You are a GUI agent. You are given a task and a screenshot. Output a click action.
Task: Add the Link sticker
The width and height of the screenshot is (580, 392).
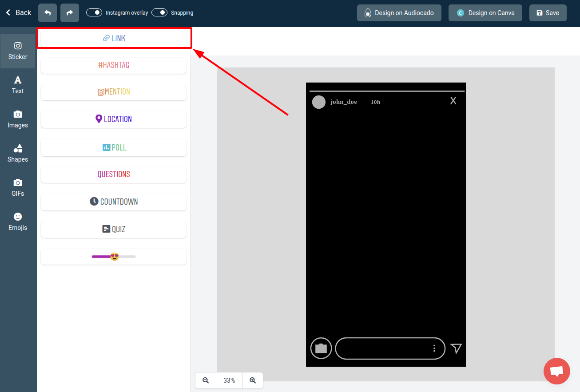pos(114,38)
